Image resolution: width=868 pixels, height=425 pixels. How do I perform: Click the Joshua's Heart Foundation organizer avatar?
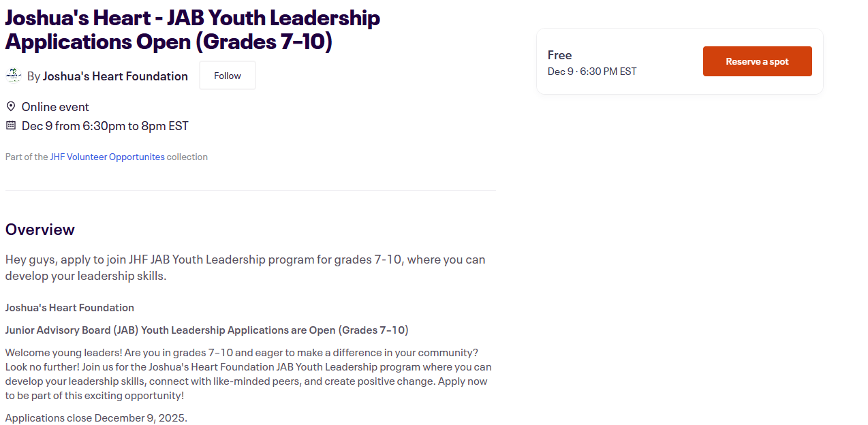[x=14, y=75]
